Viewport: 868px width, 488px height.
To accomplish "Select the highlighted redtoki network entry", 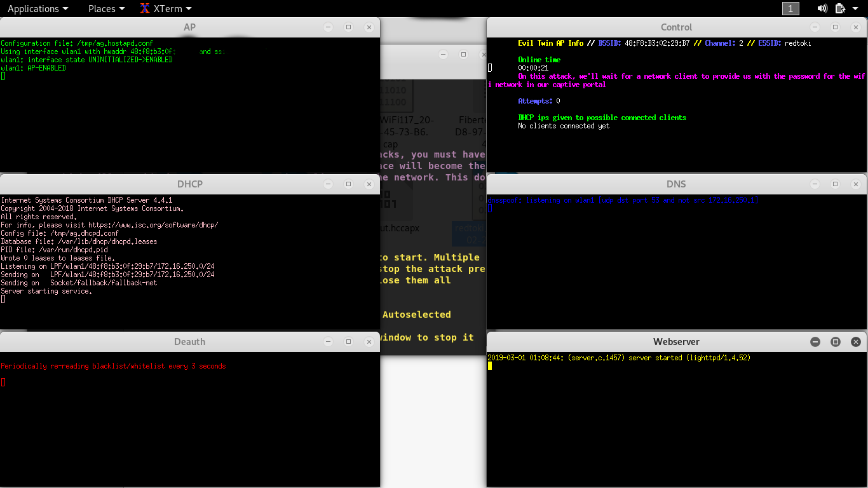I will [468, 234].
